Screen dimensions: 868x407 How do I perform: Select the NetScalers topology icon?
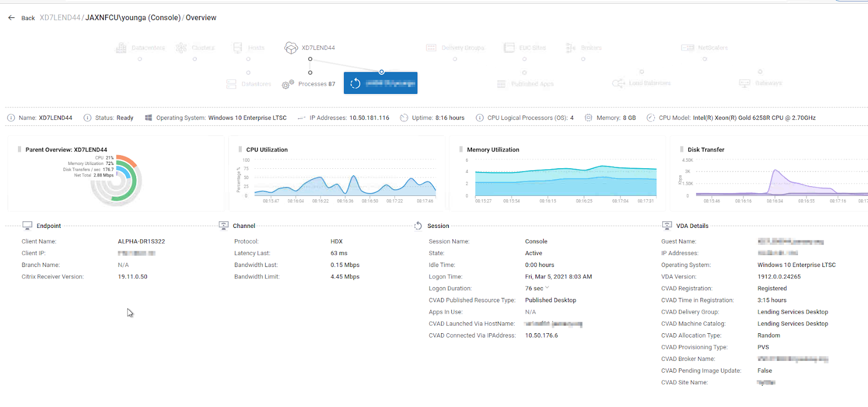point(687,48)
